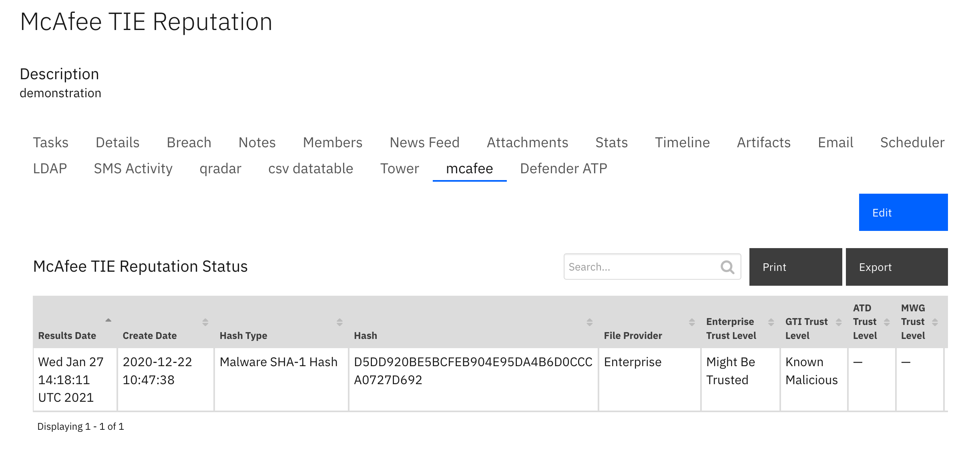Click the 'demonstration' description text
The height and width of the screenshot is (465, 980).
tap(60, 93)
